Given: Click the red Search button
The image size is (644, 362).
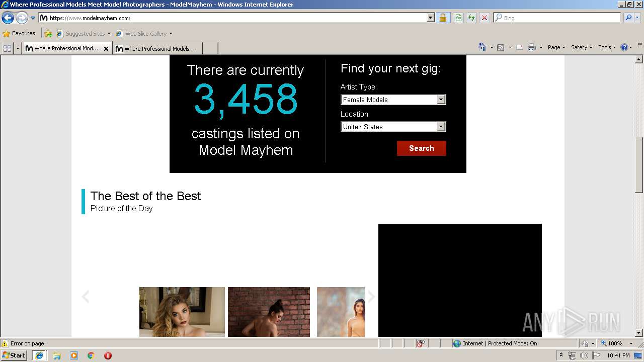Looking at the screenshot, I should click(422, 148).
